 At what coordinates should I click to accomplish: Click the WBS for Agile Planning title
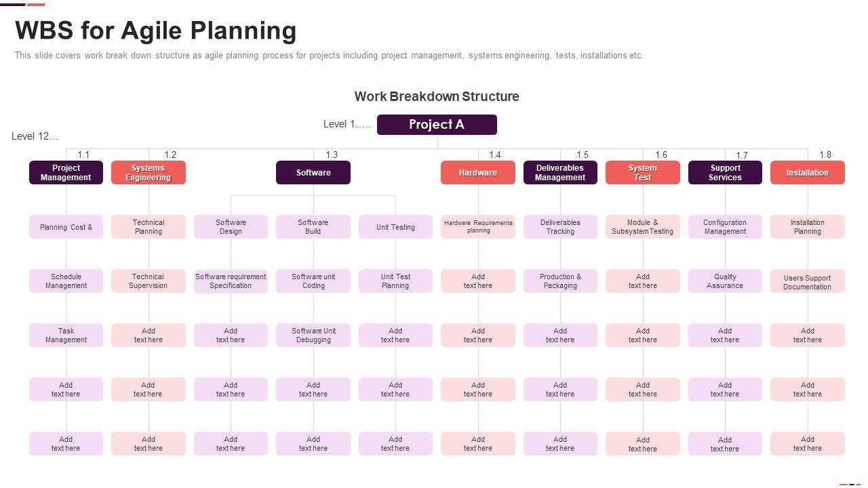[156, 31]
